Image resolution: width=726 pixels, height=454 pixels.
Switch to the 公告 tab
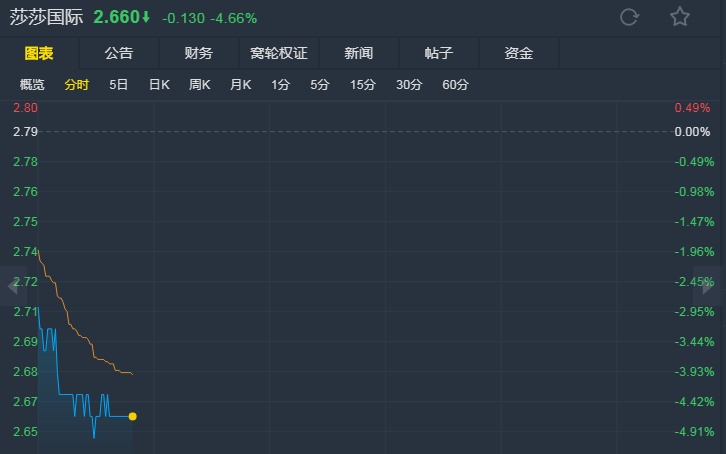pos(118,53)
